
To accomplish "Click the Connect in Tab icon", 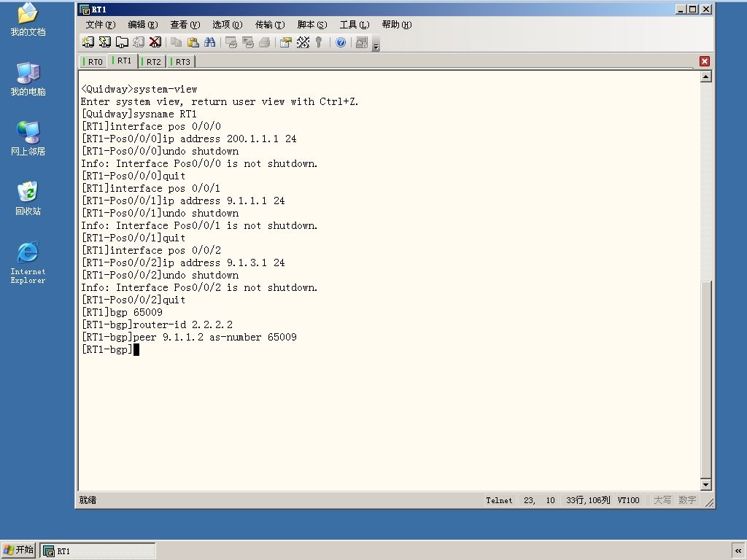I will 122,42.
